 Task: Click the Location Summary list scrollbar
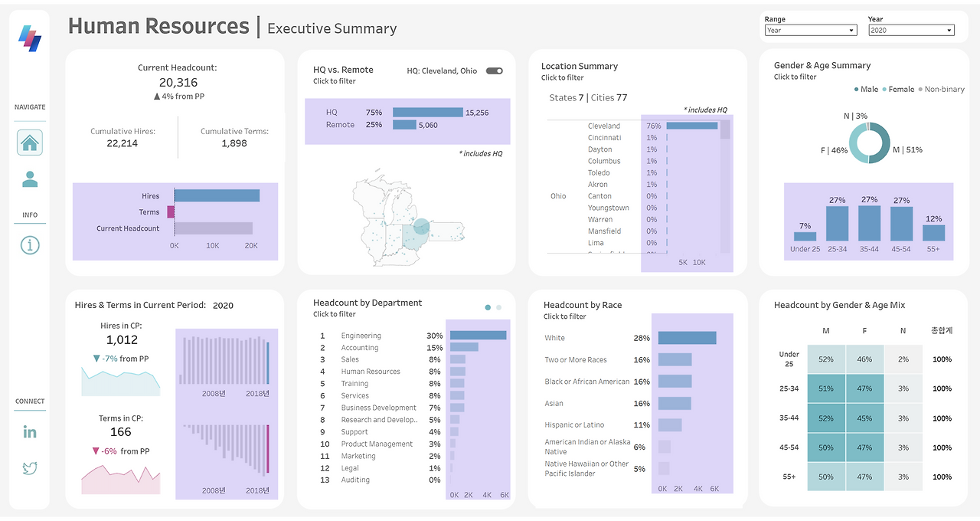pos(725,188)
